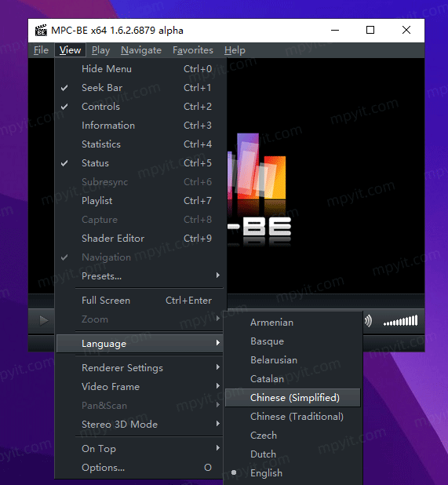Open the Shader Editor
The image size is (448, 485).
tap(140, 239)
